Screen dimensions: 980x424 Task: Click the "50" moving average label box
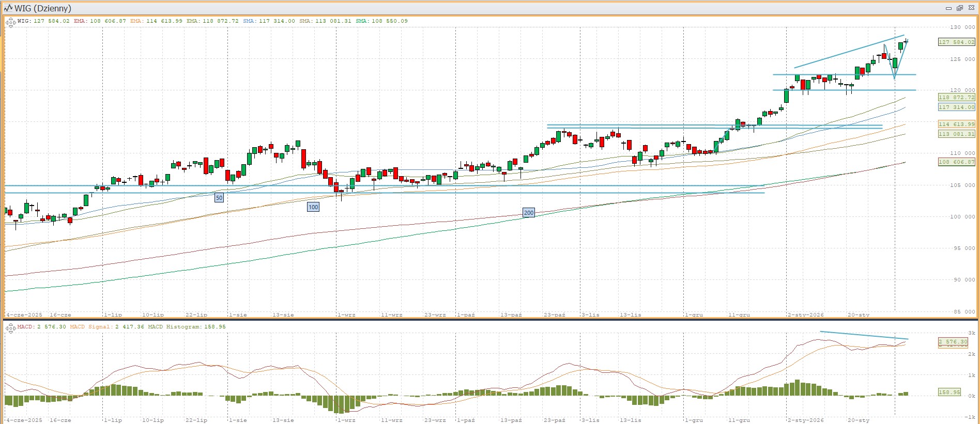click(x=219, y=198)
